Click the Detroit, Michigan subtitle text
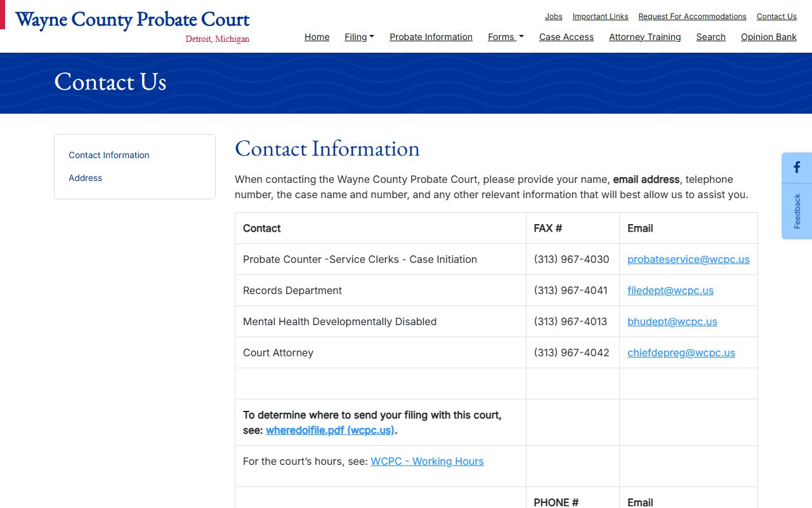This screenshot has width=812, height=508. (218, 39)
